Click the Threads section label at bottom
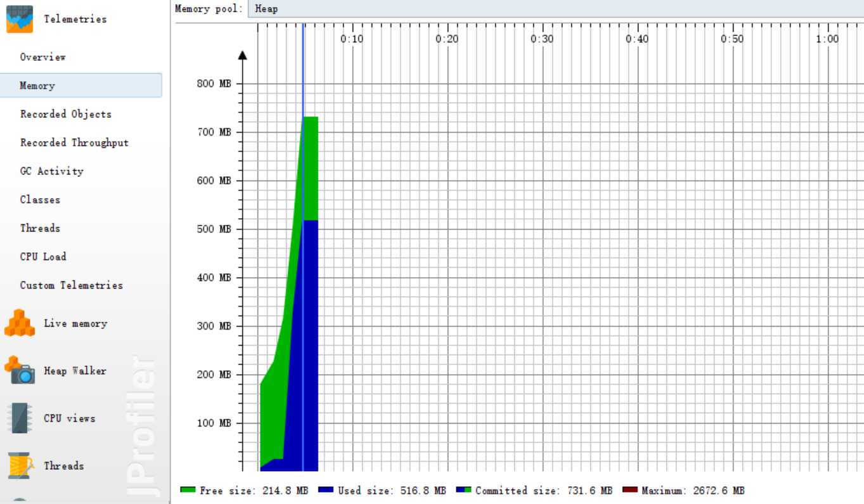Image resolution: width=864 pixels, height=504 pixels. point(64,466)
